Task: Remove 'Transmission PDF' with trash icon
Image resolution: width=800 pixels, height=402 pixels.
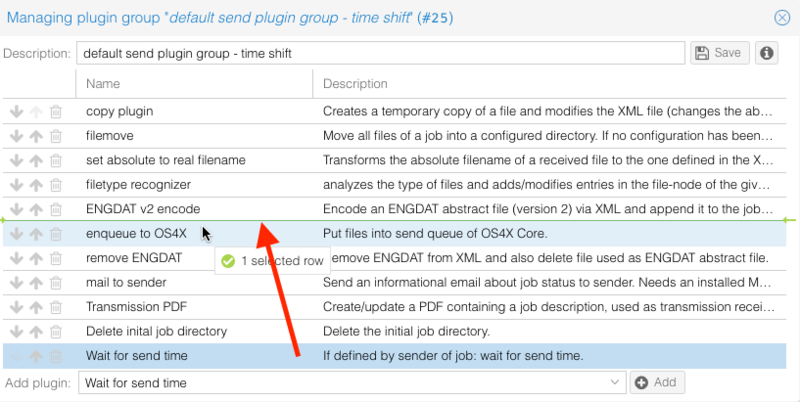Action: pos(56,308)
